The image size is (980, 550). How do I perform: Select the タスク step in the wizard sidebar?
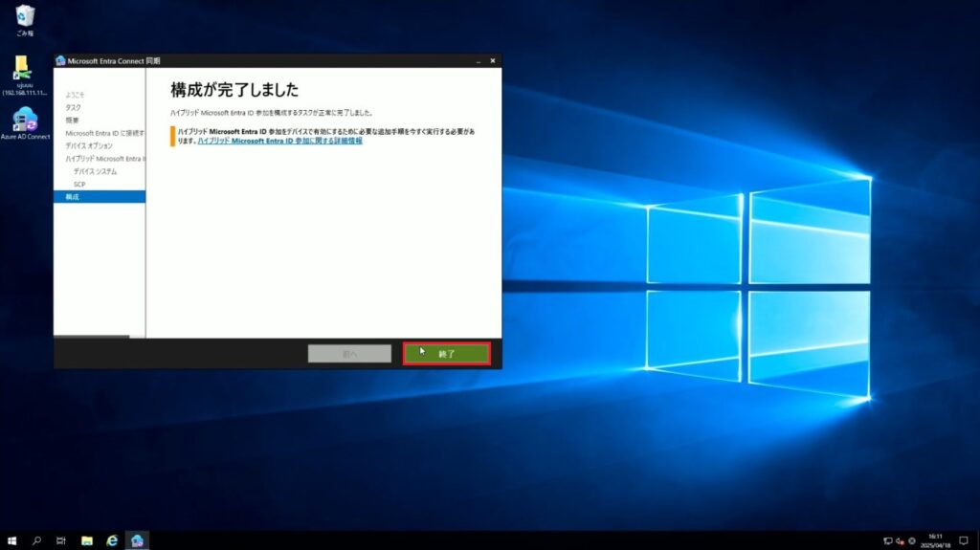click(73, 108)
